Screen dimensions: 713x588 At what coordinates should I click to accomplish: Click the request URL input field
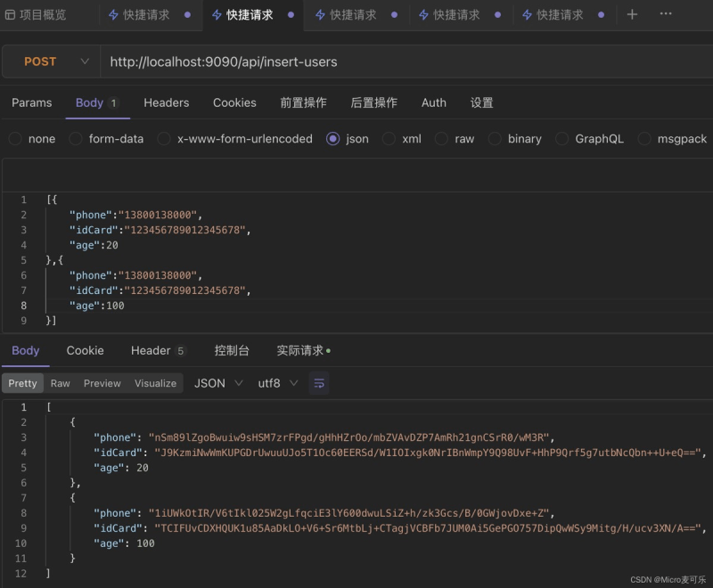[401, 61]
